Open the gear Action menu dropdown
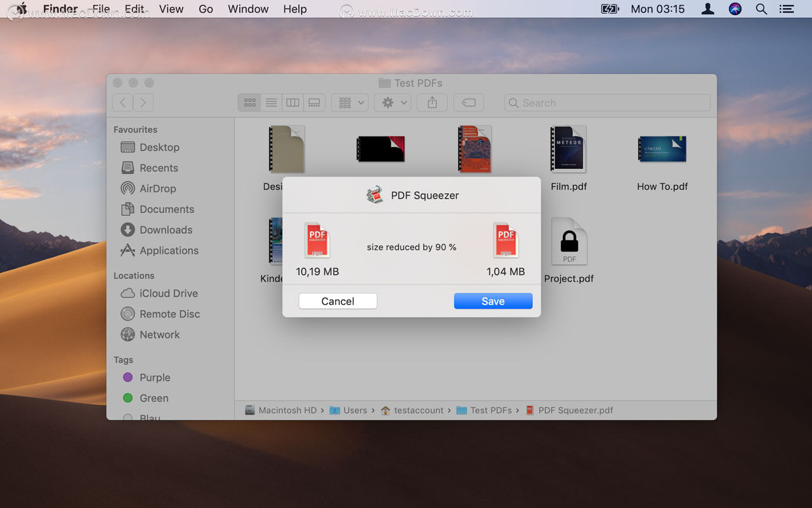This screenshot has width=812, height=508. click(393, 102)
